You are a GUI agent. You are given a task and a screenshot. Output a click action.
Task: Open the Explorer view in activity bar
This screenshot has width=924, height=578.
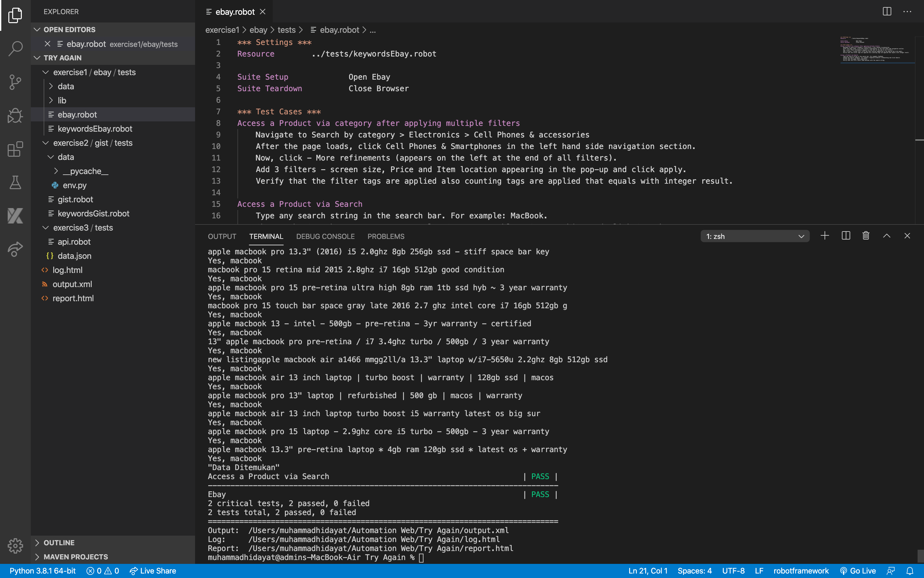point(15,15)
